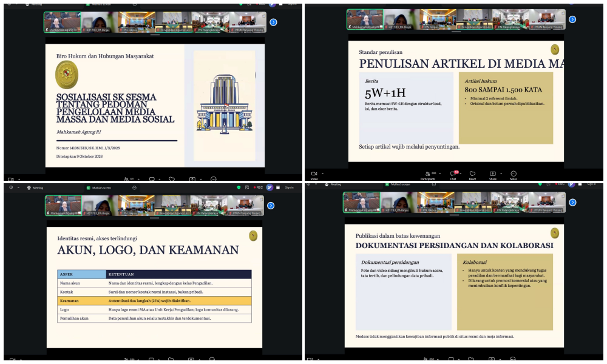Show next participants in the SOSIALISASI SK SESMA window

[x=273, y=22]
